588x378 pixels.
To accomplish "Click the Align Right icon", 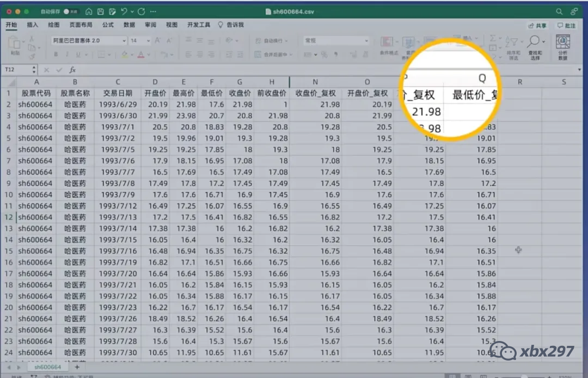I will pyautogui.click(x=211, y=54).
